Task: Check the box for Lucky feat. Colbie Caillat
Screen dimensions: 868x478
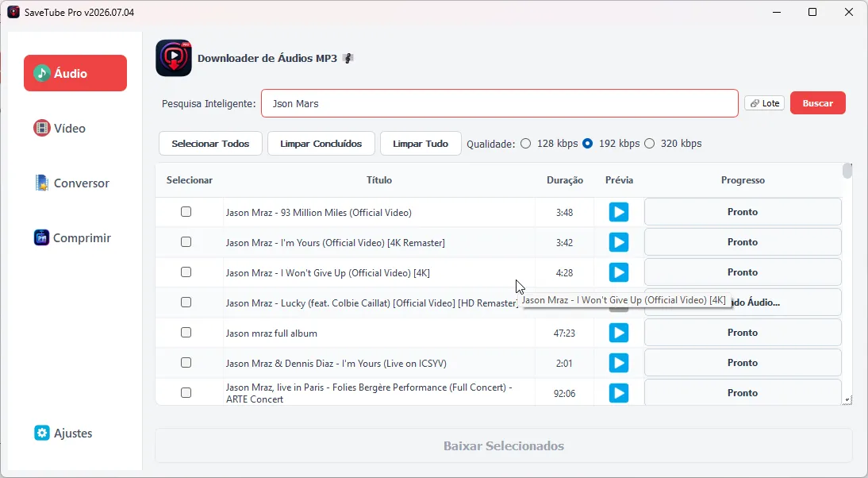Action: pyautogui.click(x=186, y=303)
